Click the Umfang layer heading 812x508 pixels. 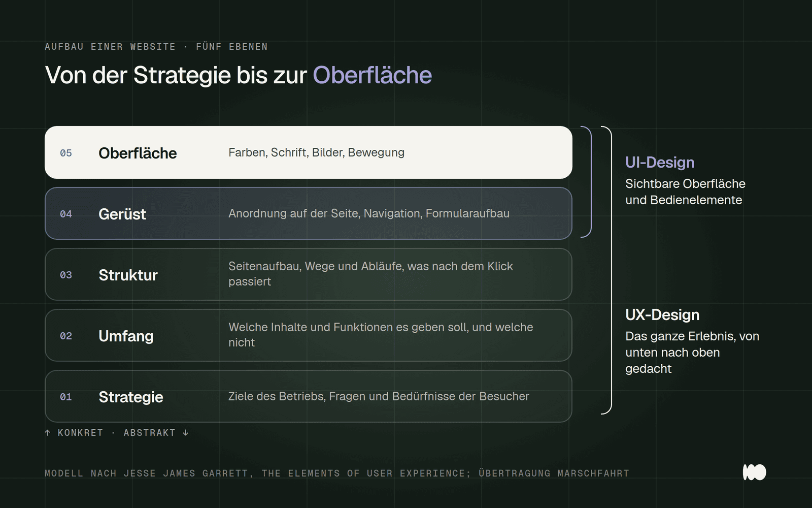(126, 336)
